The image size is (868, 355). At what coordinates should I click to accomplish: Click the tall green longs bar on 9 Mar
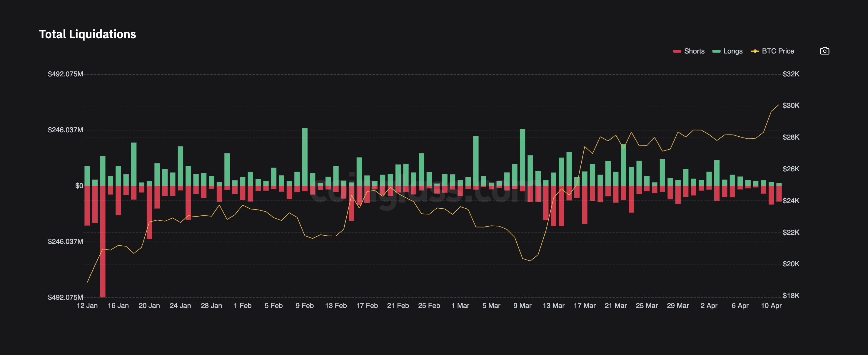point(522,158)
